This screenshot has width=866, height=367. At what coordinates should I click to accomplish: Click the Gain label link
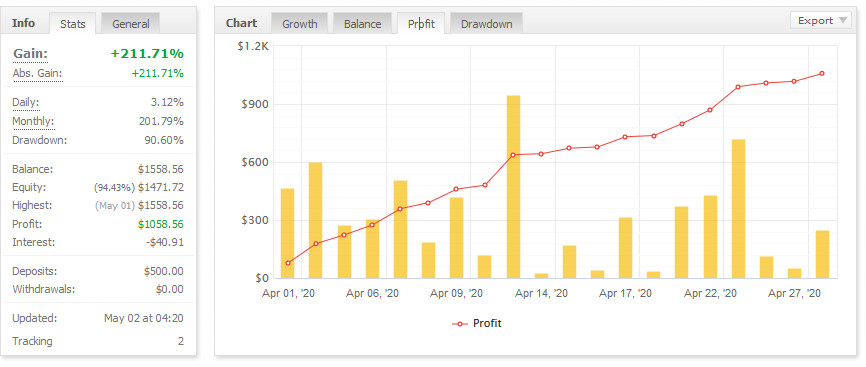tap(30, 54)
